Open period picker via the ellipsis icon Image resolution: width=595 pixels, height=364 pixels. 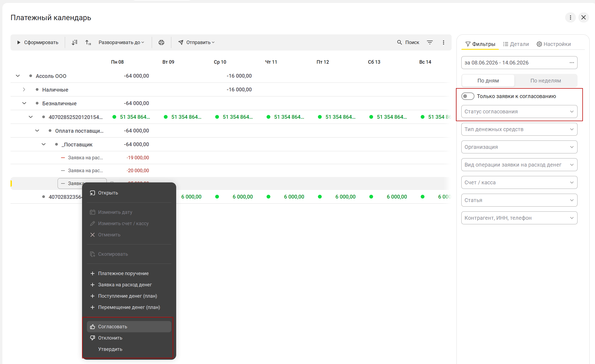pos(572,63)
